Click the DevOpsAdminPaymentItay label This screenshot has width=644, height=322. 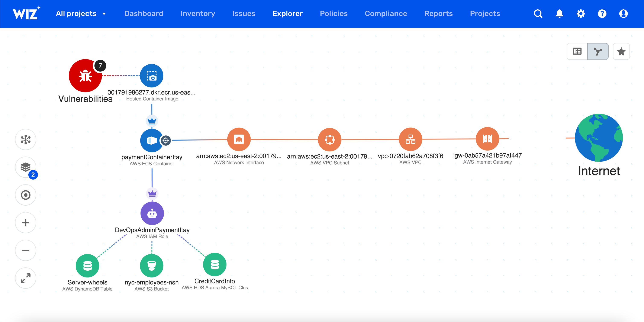(x=152, y=230)
